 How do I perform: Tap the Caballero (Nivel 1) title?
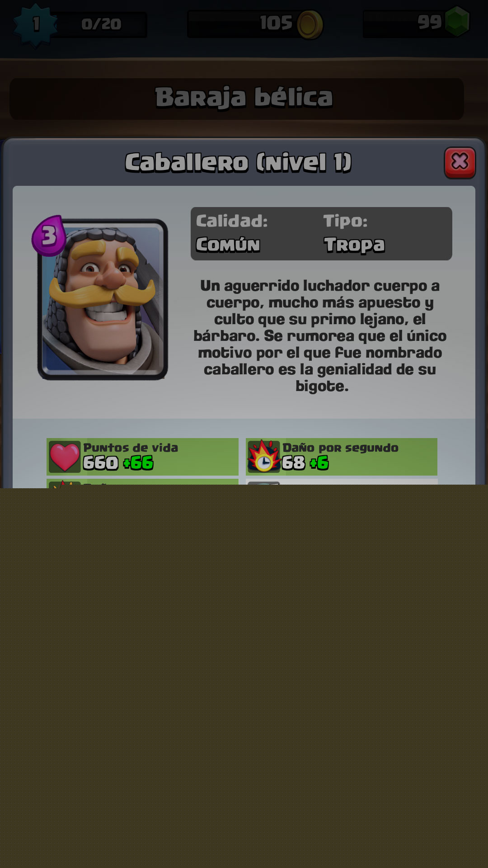tap(238, 163)
